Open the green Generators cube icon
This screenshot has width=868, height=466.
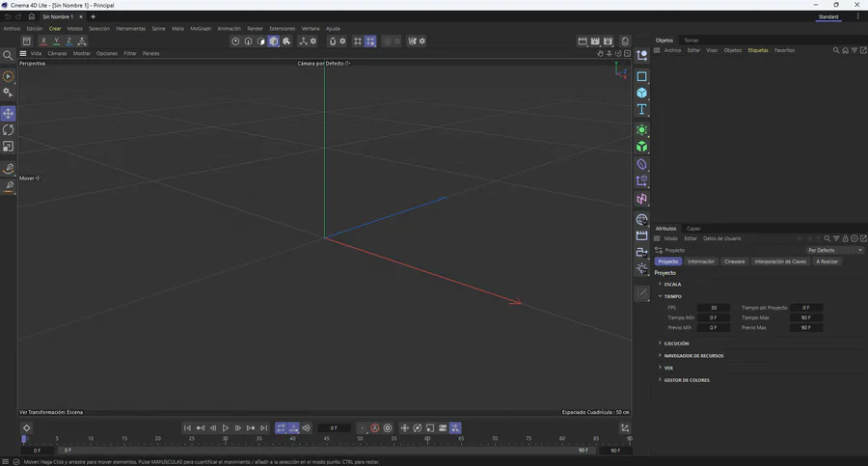(641, 147)
